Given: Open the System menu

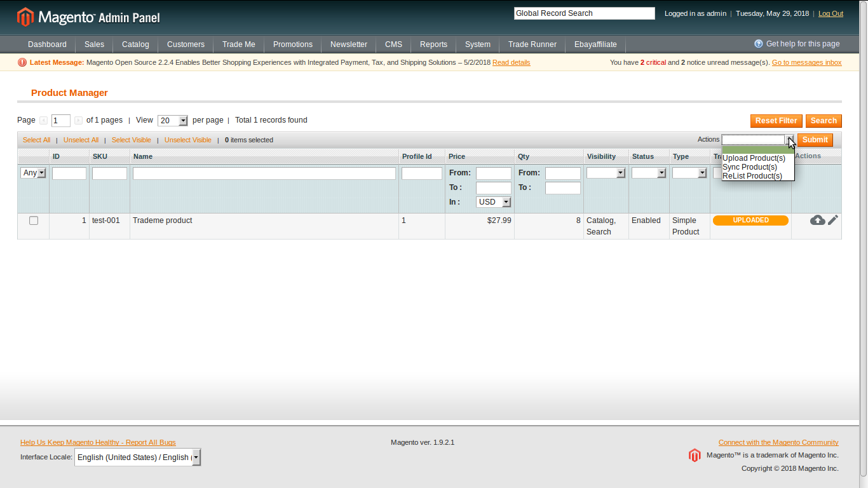Looking at the screenshot, I should [478, 44].
